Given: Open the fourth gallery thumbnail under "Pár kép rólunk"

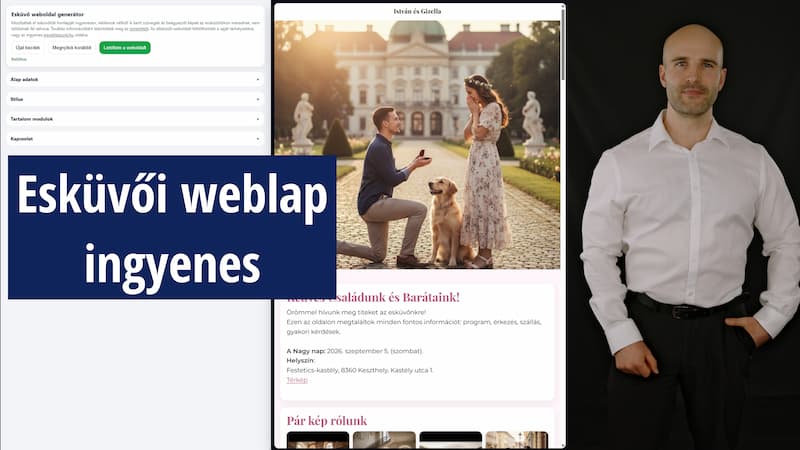Looking at the screenshot, I should click(x=517, y=440).
